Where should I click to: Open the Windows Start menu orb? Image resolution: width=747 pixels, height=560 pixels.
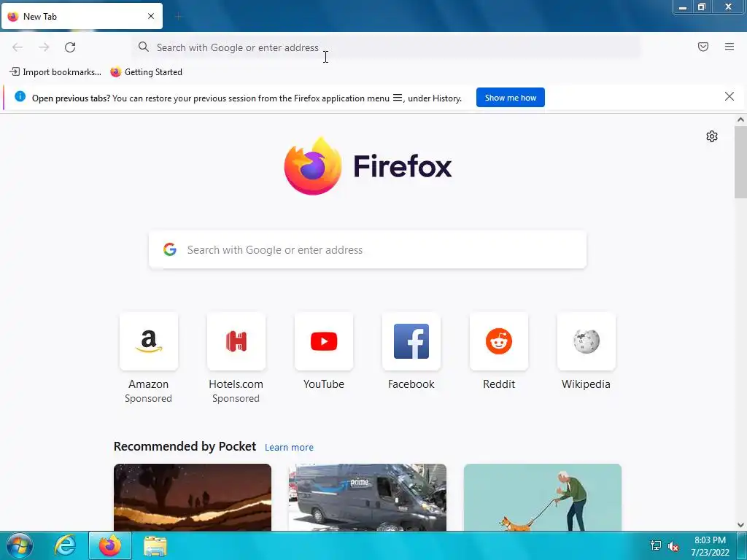pyautogui.click(x=20, y=545)
